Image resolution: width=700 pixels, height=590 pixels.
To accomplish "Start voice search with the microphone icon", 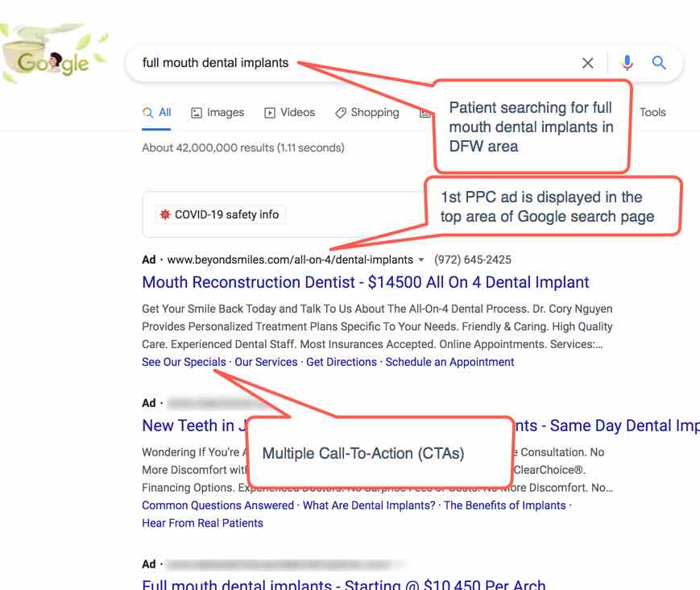I will [627, 63].
